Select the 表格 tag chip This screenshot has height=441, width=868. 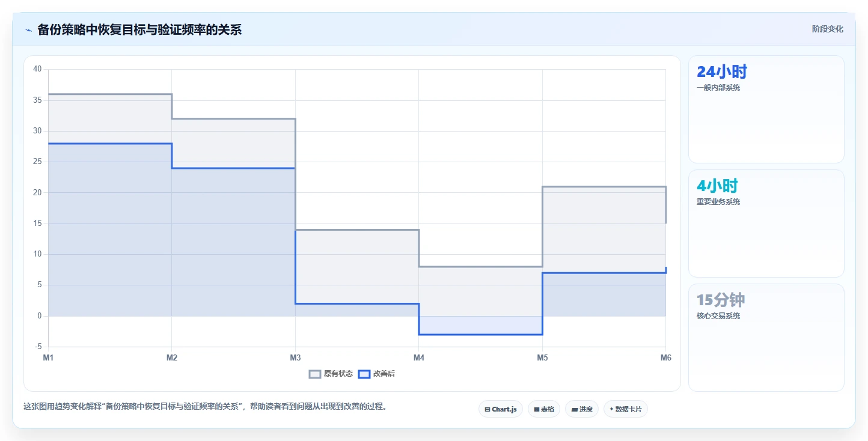point(544,409)
